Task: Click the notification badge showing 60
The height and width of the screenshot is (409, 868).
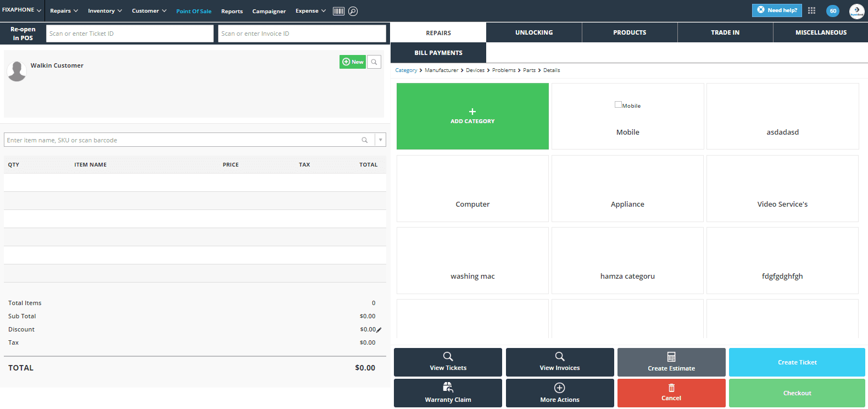Action: click(833, 11)
